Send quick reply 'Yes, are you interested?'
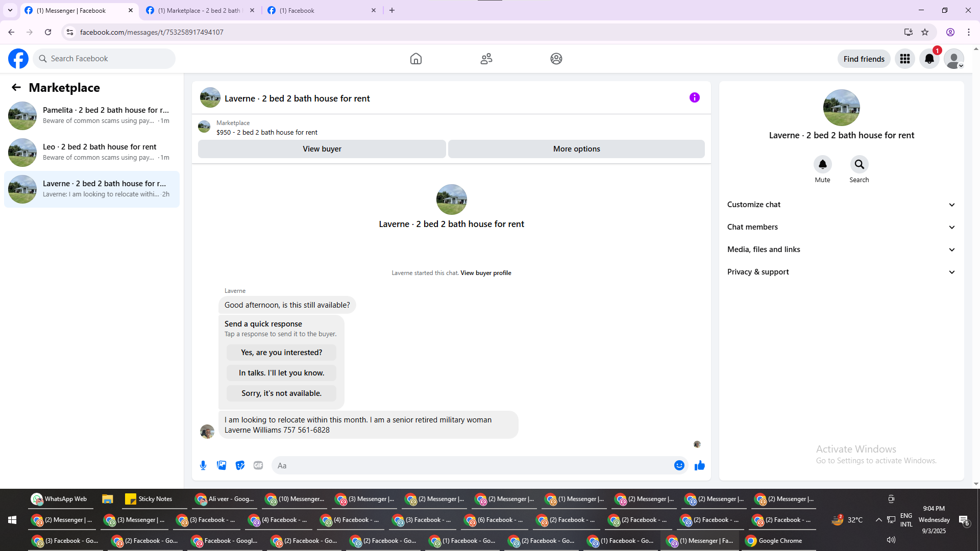 coord(282,353)
